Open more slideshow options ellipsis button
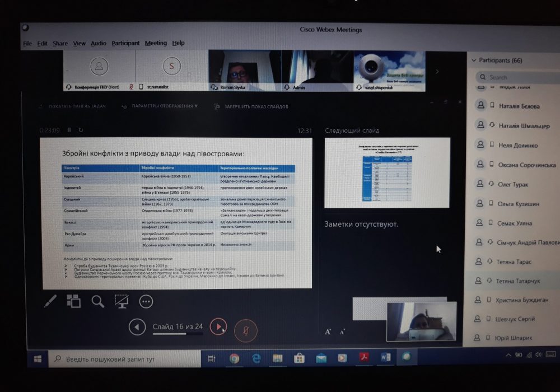Image resolution: width=560 pixels, height=392 pixels. click(146, 302)
